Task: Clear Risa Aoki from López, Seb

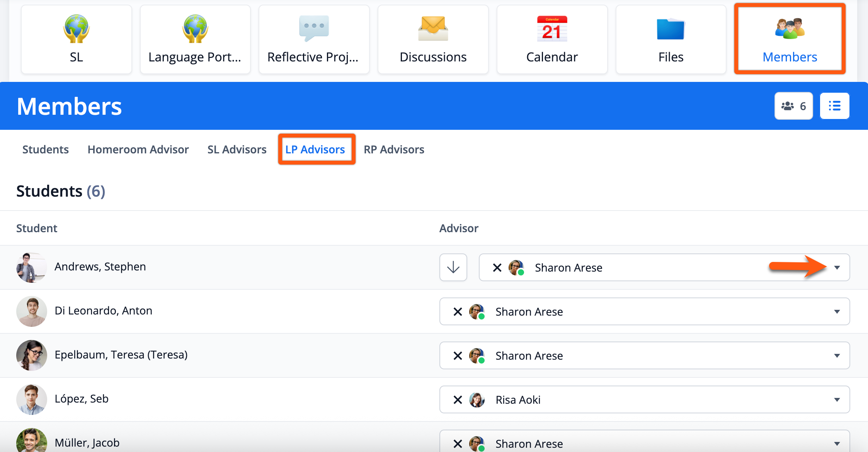Action: click(458, 399)
